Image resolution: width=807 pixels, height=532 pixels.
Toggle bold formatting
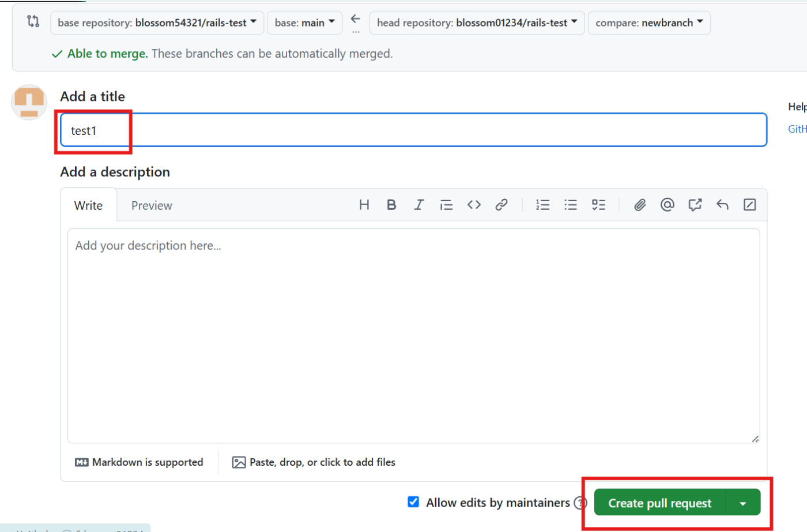point(391,205)
